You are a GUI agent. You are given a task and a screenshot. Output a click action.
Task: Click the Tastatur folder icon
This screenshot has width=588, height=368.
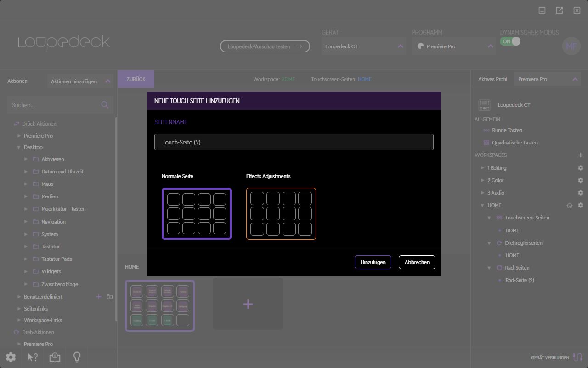coord(36,247)
